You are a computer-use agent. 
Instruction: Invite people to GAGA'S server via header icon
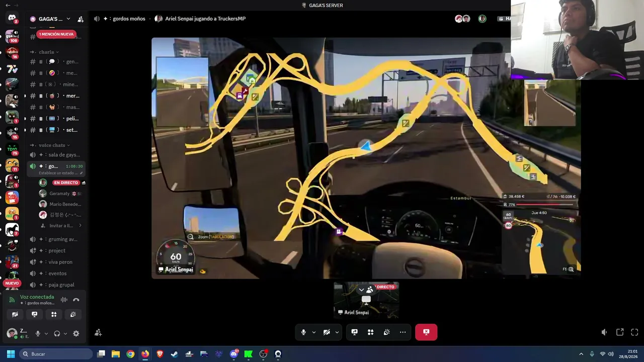[80, 19]
